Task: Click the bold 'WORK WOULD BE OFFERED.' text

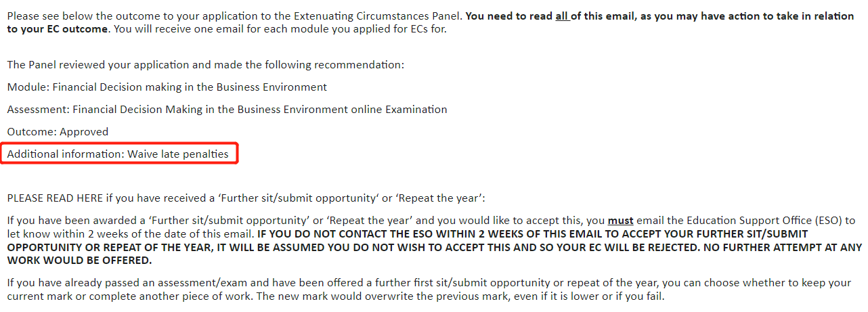Action: point(79,261)
